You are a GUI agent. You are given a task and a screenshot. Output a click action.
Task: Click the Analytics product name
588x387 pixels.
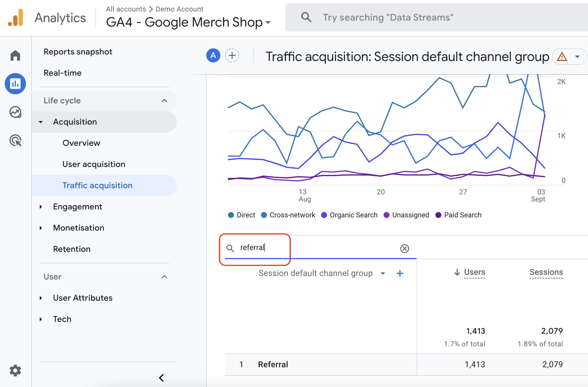coord(60,18)
